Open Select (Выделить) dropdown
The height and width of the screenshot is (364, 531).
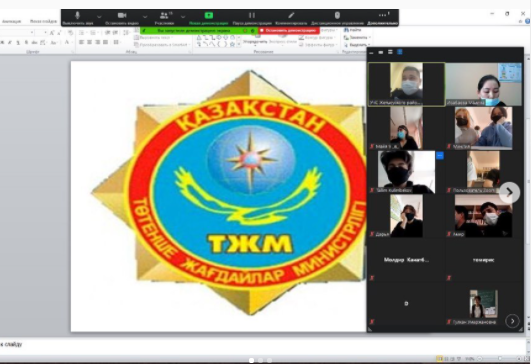pos(357,44)
